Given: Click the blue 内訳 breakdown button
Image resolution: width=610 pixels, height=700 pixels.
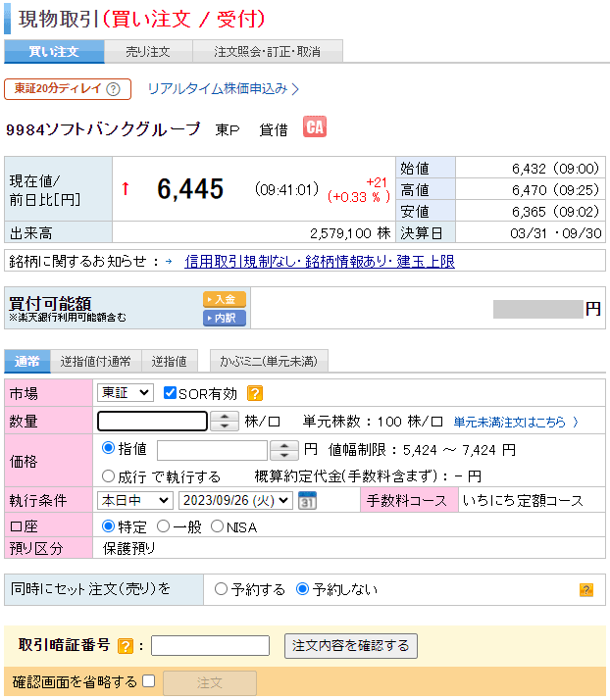Looking at the screenshot, I should tap(224, 318).
